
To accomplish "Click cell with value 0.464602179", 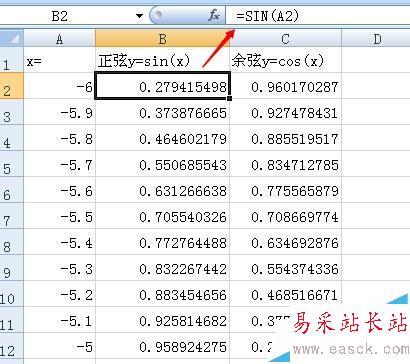I will point(162,138).
